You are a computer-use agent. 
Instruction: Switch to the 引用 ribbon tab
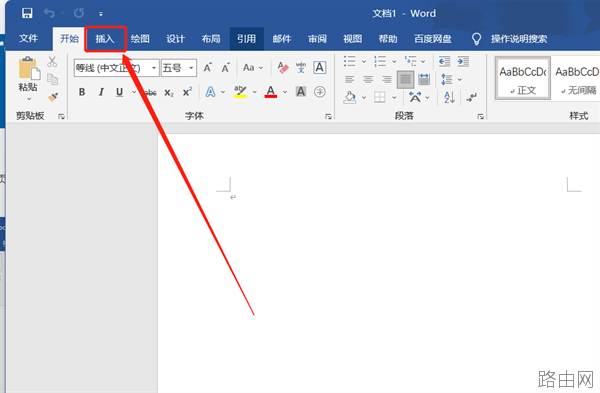click(x=246, y=38)
